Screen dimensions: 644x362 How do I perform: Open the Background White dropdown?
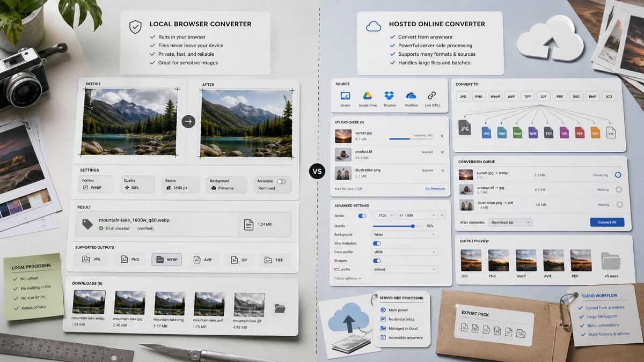coord(405,234)
